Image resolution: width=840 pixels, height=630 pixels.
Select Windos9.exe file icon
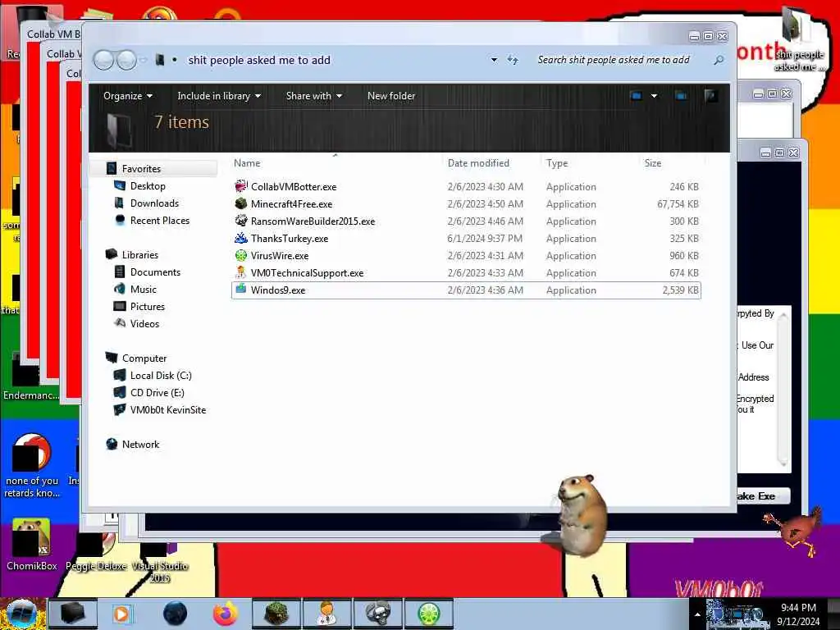241,290
